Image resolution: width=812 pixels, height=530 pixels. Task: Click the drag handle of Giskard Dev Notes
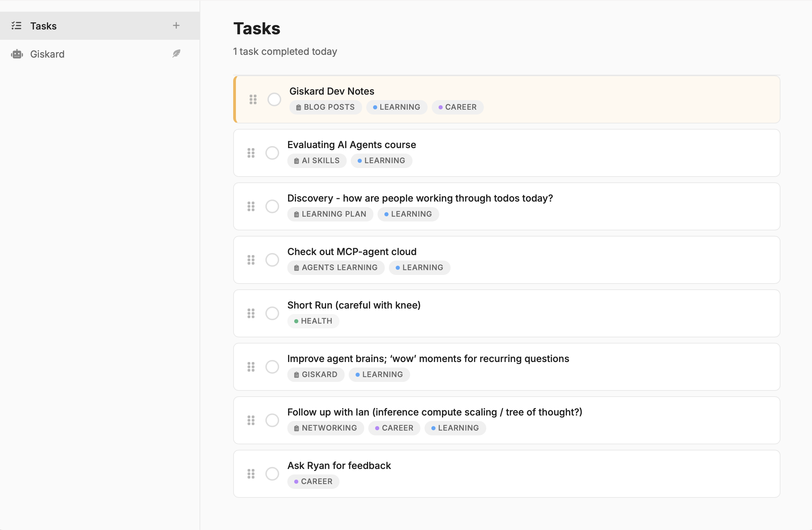pos(253,99)
